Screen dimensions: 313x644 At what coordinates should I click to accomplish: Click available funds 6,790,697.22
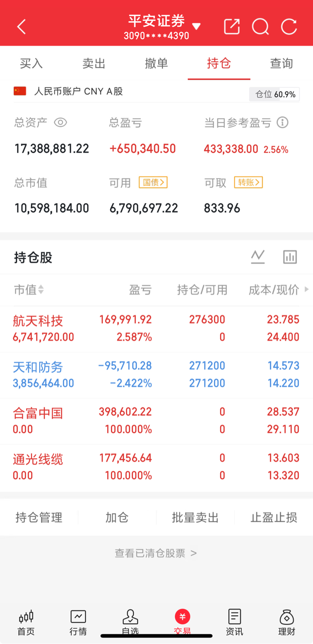click(144, 208)
